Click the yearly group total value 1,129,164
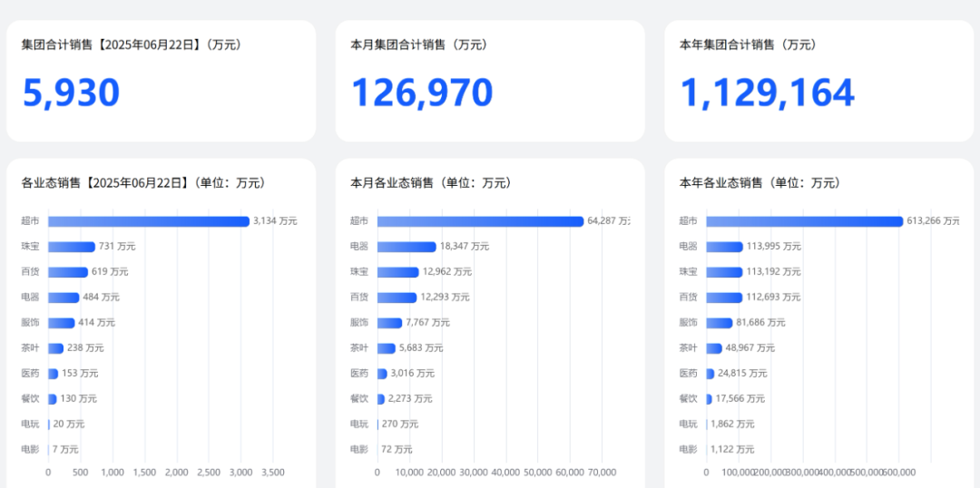 click(x=767, y=93)
